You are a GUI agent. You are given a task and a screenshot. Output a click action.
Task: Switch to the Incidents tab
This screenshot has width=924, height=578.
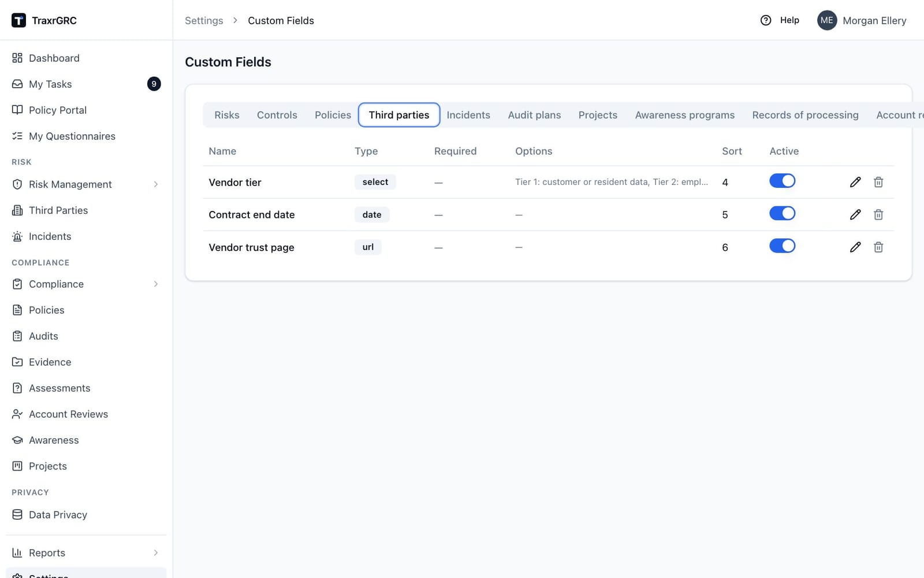click(468, 115)
